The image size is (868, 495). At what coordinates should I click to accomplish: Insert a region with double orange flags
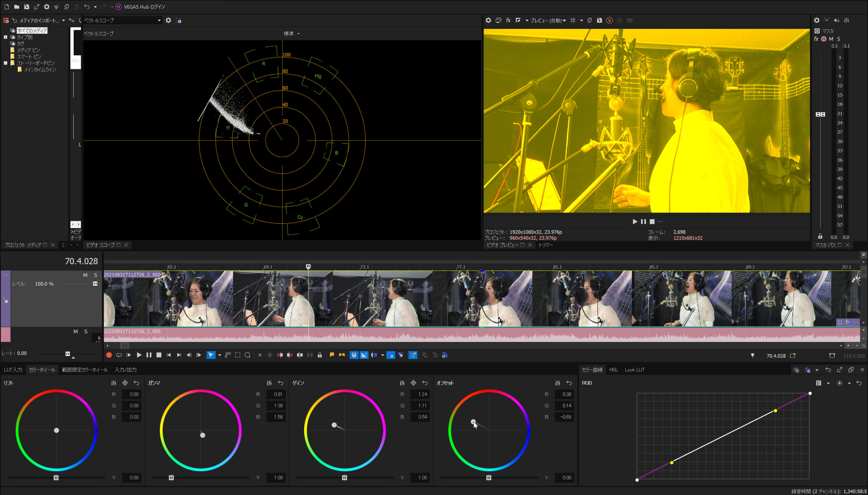coord(342,355)
